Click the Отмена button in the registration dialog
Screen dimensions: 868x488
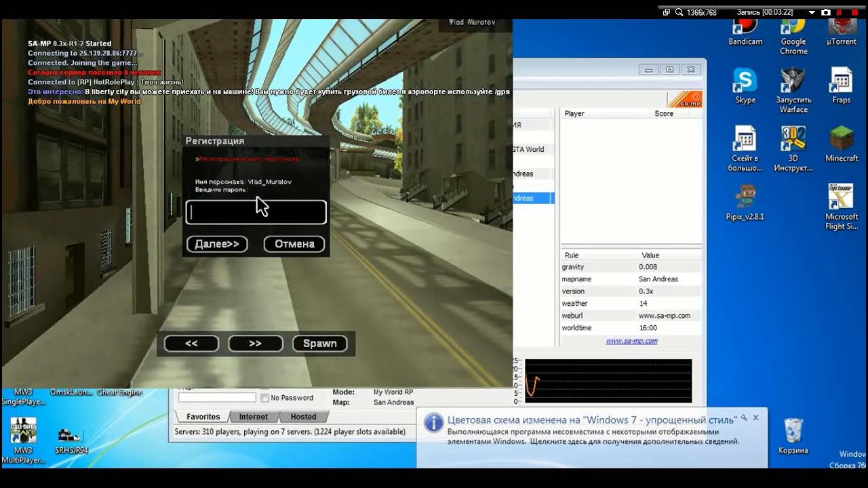coord(294,244)
